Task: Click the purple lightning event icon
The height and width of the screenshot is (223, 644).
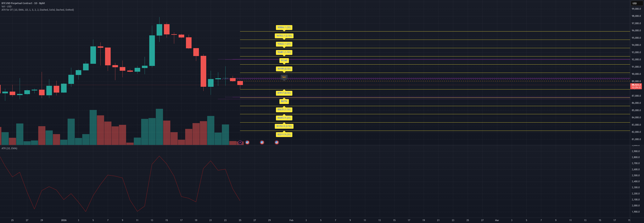Action: [240, 142]
